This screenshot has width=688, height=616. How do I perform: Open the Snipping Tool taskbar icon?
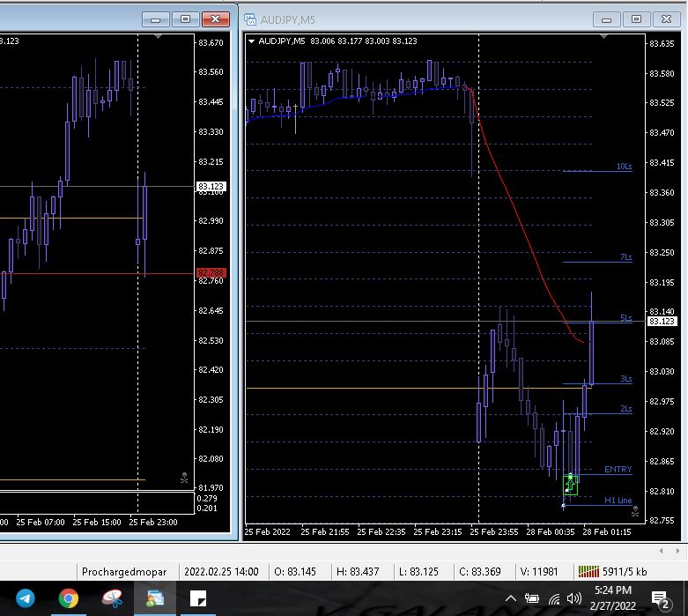(x=112, y=598)
